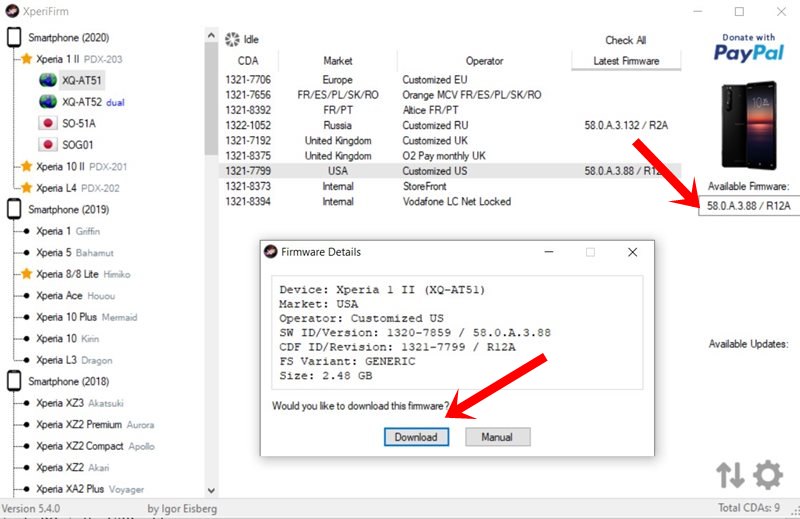The width and height of the screenshot is (800, 519).
Task: Select CDA row 1321-8373 StoreFront
Action: [450, 186]
